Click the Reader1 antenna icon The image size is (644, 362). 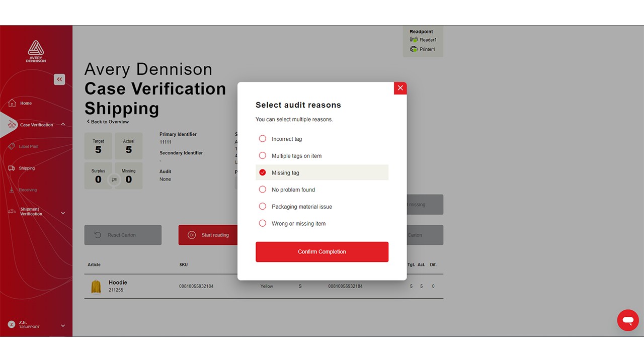(414, 40)
